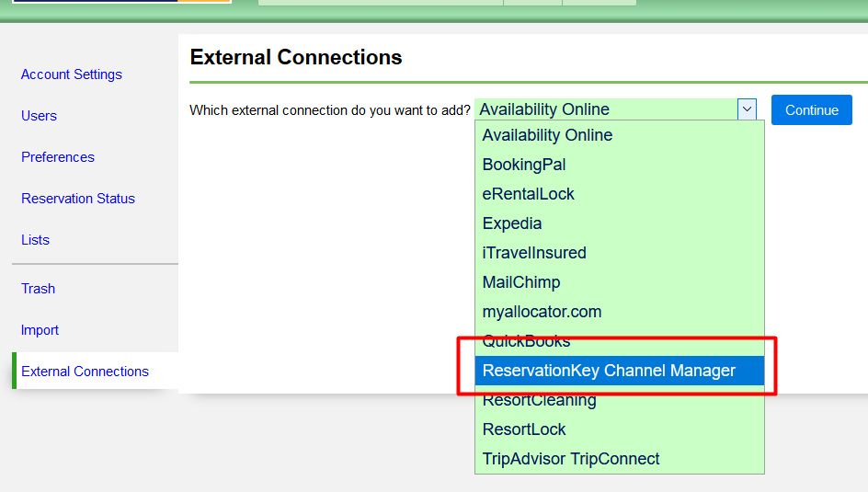Select TripAdvisor TripConnect option
The height and width of the screenshot is (492, 868).
[571, 459]
